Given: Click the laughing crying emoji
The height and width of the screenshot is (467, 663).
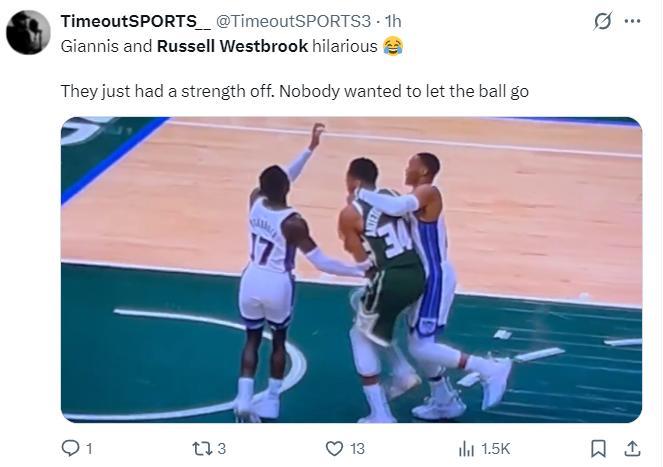Looking at the screenshot, I should pyautogui.click(x=393, y=46).
